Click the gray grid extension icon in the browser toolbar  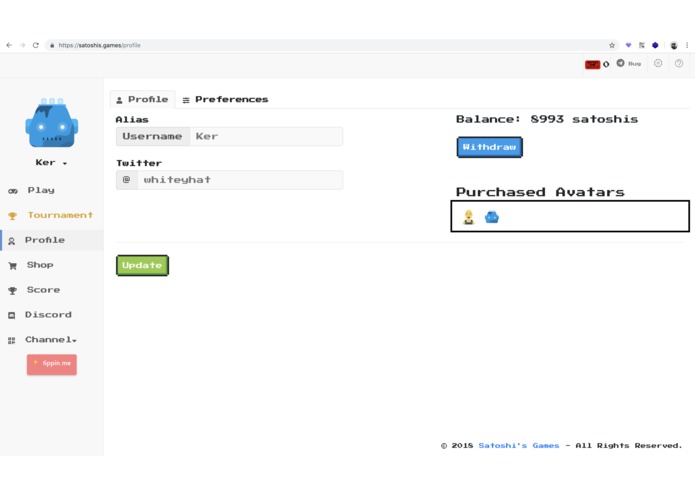642,45
